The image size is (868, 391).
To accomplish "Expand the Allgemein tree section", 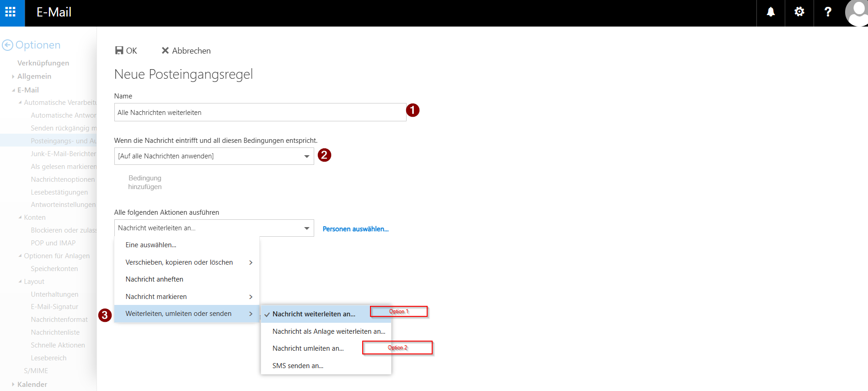I will point(34,76).
